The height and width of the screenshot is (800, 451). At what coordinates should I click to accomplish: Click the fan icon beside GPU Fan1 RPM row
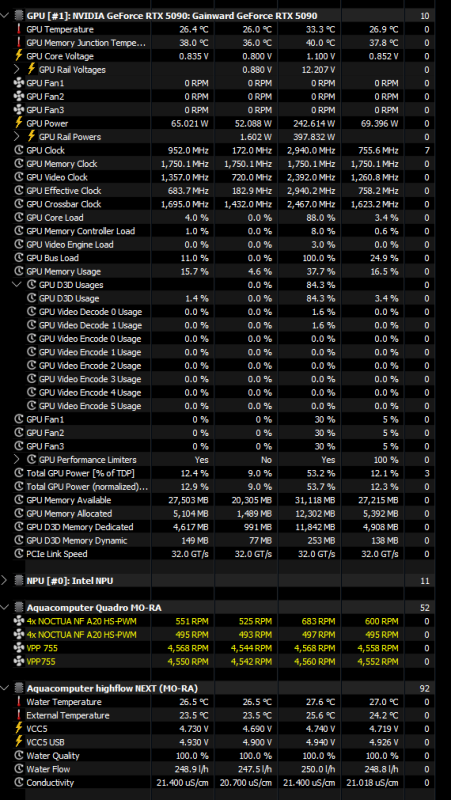click(x=19, y=83)
